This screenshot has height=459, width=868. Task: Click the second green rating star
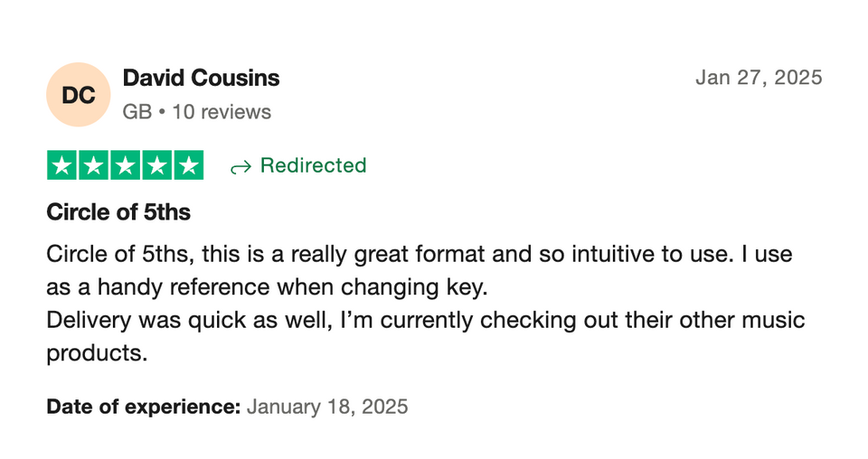94,165
